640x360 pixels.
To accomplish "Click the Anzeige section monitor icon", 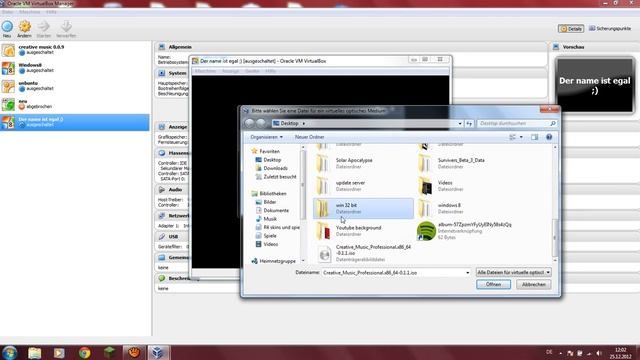I will [x=162, y=127].
